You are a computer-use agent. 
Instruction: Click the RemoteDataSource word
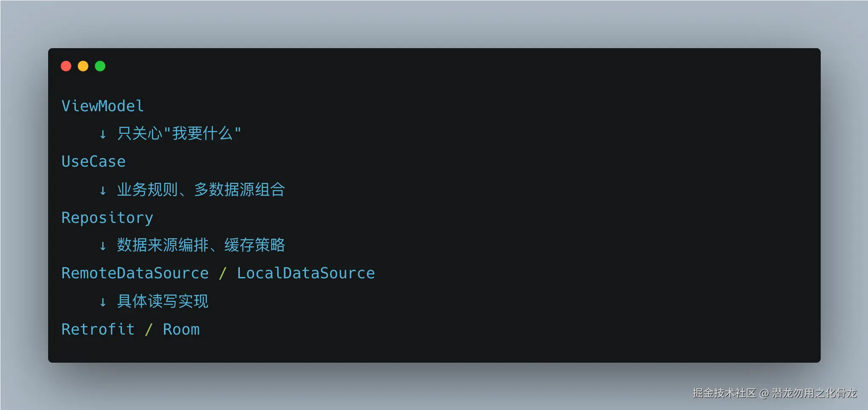coord(135,273)
